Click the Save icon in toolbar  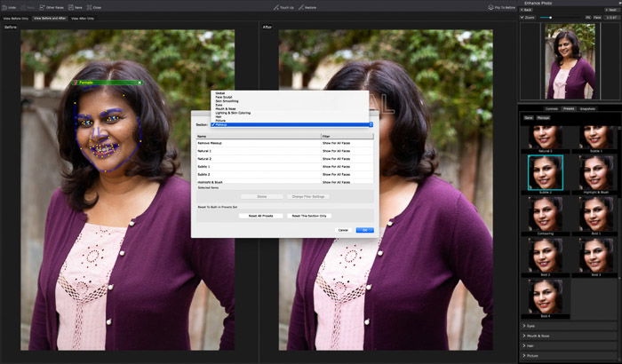[x=77, y=7]
